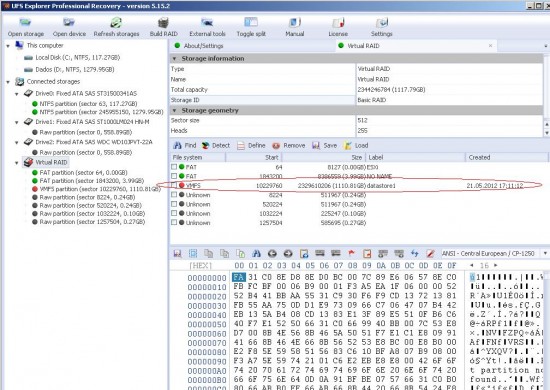This screenshot has width=550, height=390.
Task: Sort by the Start column header
Action: point(253,157)
